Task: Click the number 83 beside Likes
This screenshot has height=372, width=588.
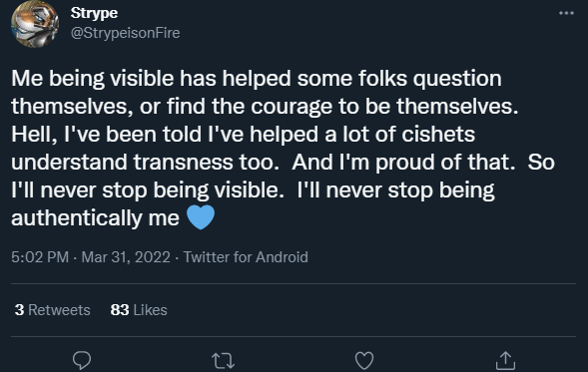Action: pos(120,310)
